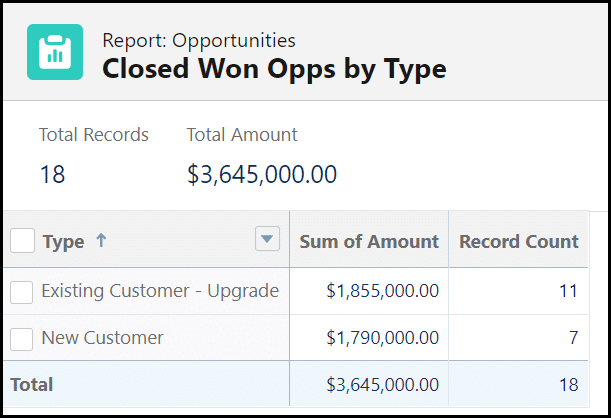
Task: Click the Total Records summary value
Action: [x=52, y=175]
